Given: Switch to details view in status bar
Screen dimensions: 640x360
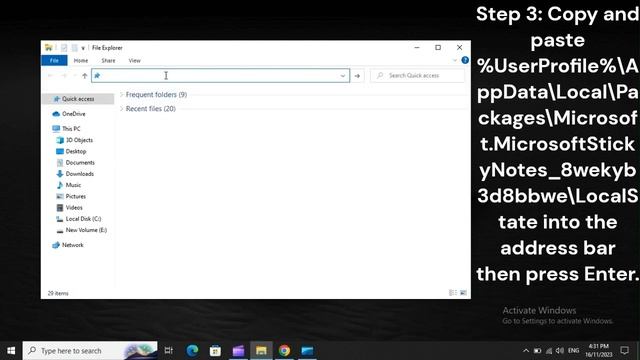Looking at the screenshot, I should click(453, 293).
